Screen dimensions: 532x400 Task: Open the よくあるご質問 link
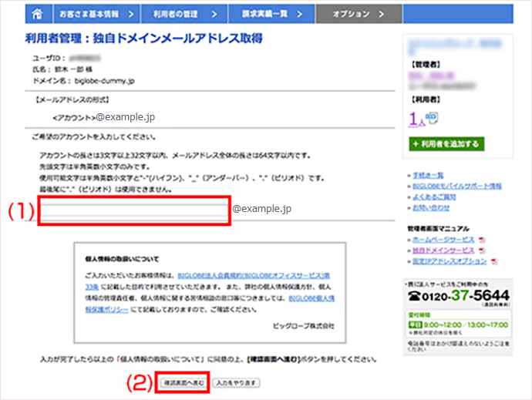click(434, 197)
